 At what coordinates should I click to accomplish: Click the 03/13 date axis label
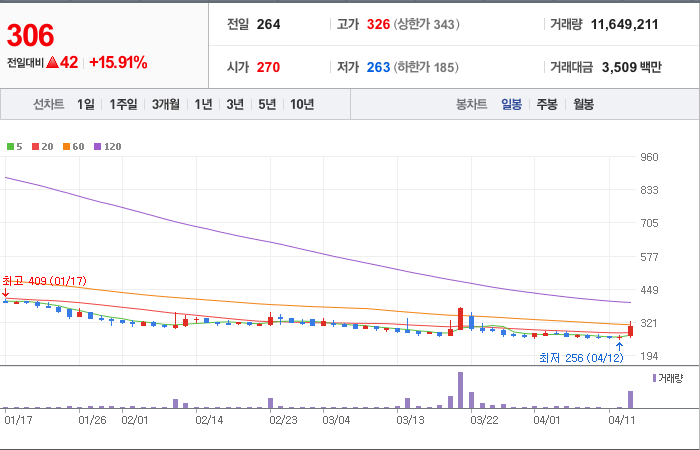pos(410,421)
